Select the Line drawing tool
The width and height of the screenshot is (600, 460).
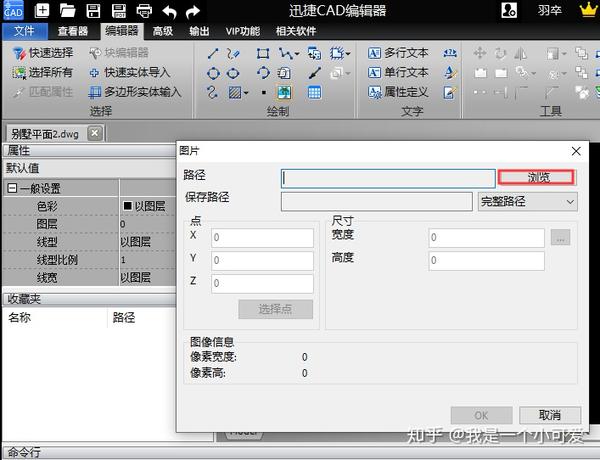tap(213, 53)
